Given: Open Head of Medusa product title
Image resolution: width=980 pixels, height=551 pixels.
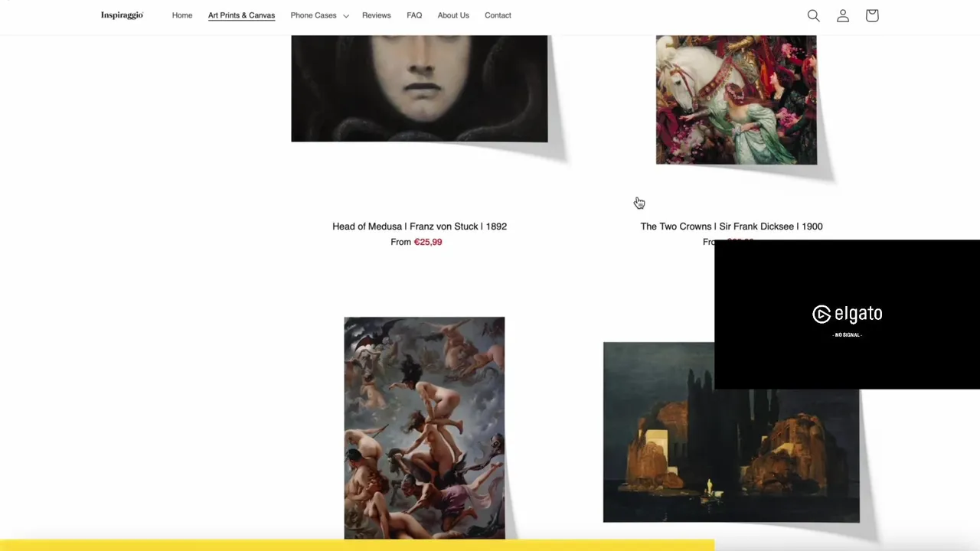Looking at the screenshot, I should click(x=420, y=227).
